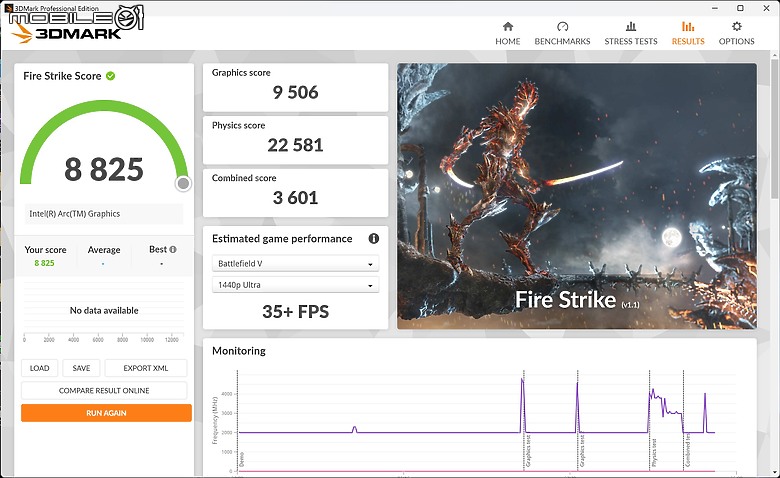Click the 3DMark logo in the header
Viewport: 780px width, 478px height.
tap(67, 33)
